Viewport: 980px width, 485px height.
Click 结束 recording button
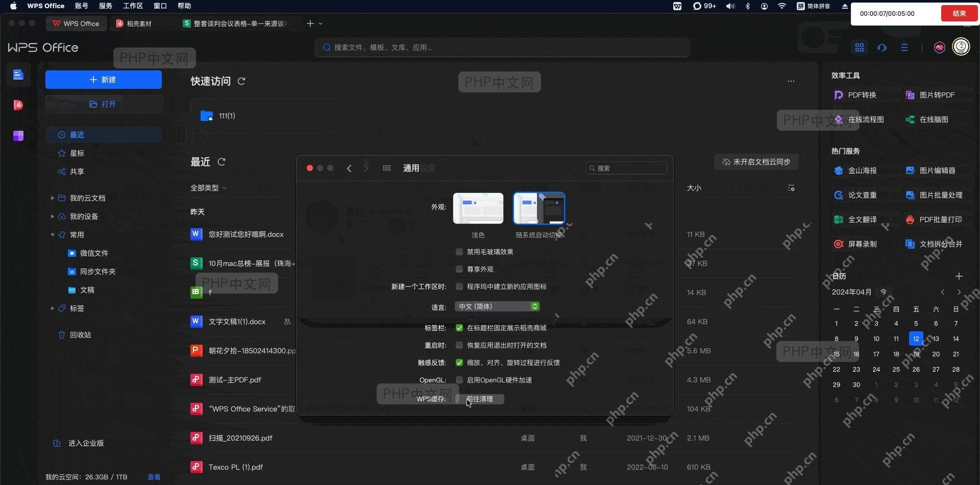(959, 13)
